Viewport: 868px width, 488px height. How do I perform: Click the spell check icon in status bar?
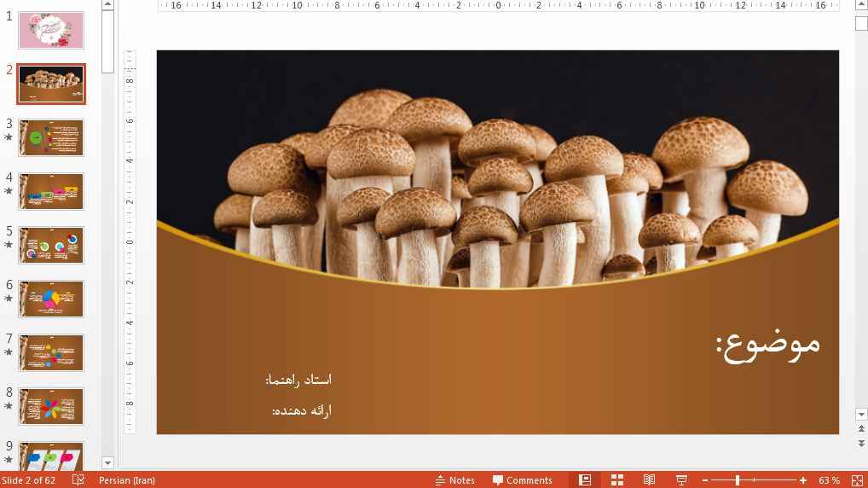coord(78,480)
